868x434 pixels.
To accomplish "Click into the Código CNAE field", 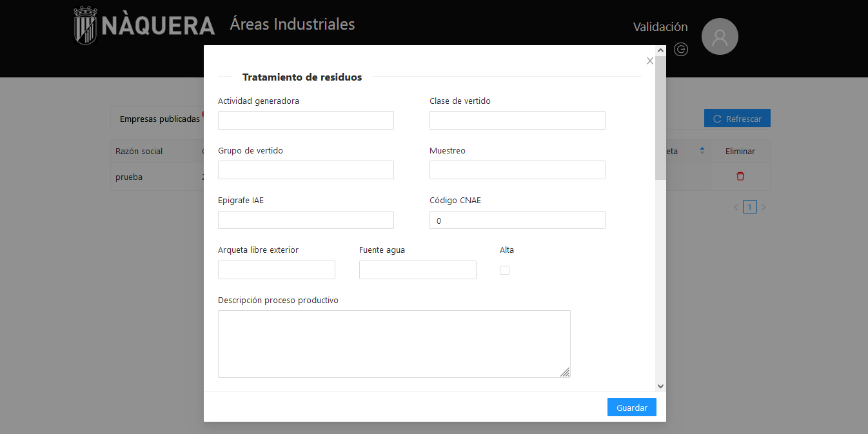I will click(x=517, y=221).
